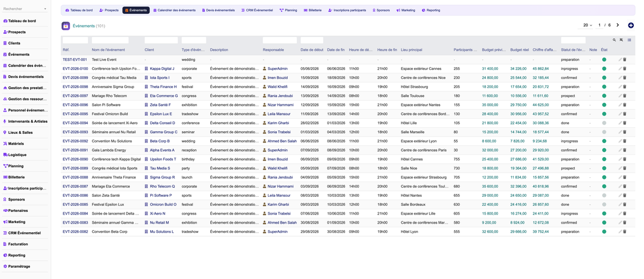This screenshot has height=279, width=644.
Task: Click trash icon on EVT-2026-0088 row
Action: [x=625, y=177]
